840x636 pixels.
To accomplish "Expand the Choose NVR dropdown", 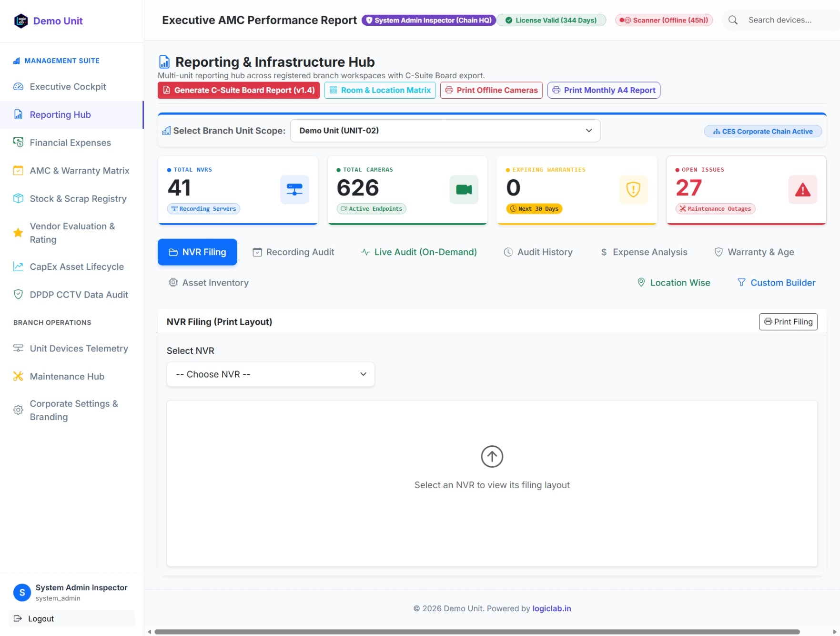I will [x=271, y=374].
